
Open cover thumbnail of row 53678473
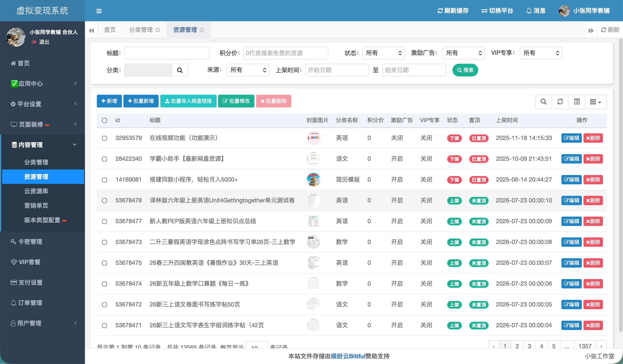(313, 242)
